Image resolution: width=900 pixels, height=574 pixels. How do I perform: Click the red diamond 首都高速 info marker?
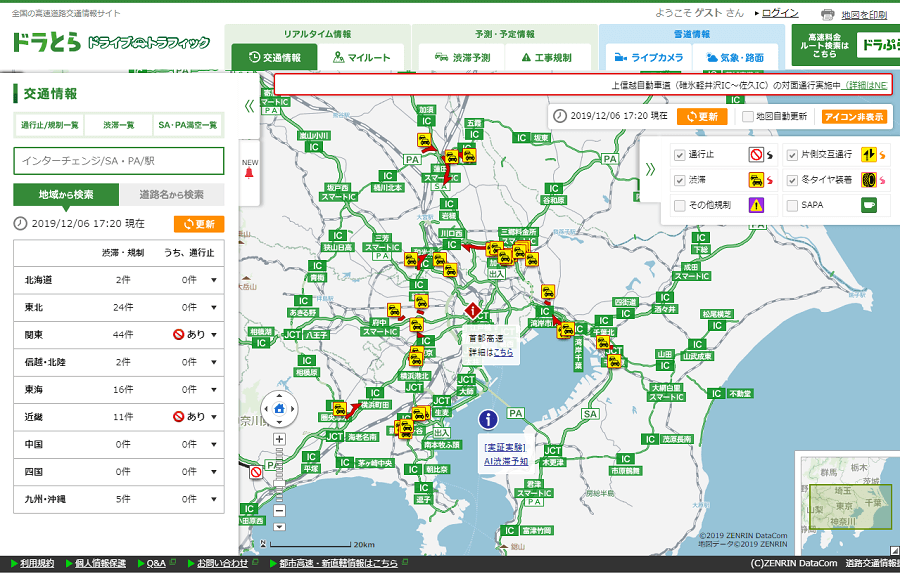(472, 311)
